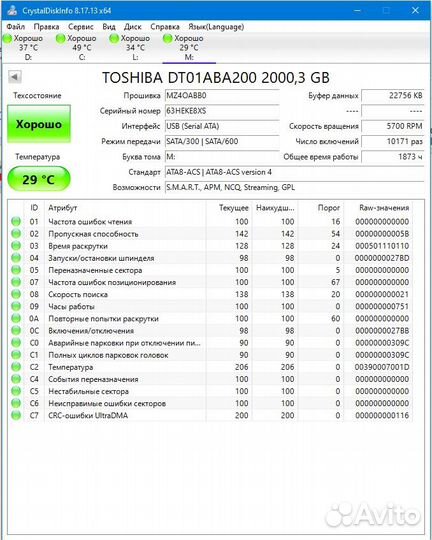The image size is (432, 540).
Task: Select the Часы работы row text
Action: click(x=71, y=307)
